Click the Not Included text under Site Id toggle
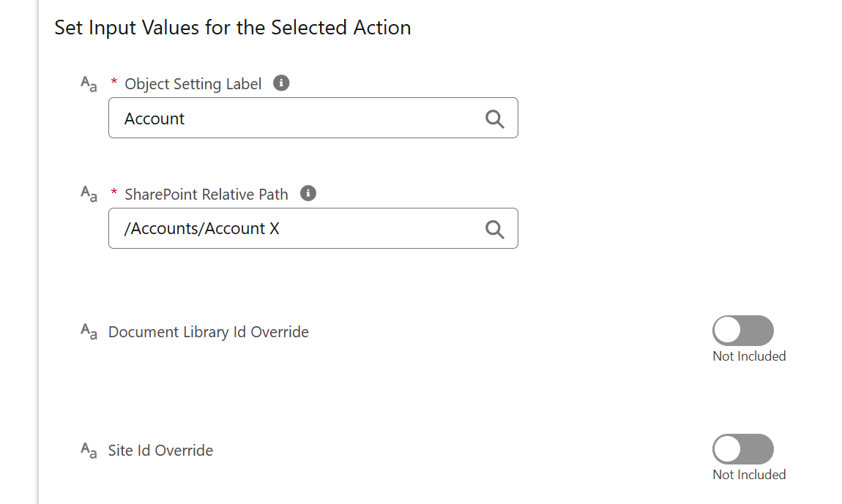Screen dimensions: 842x504 pos(749,475)
